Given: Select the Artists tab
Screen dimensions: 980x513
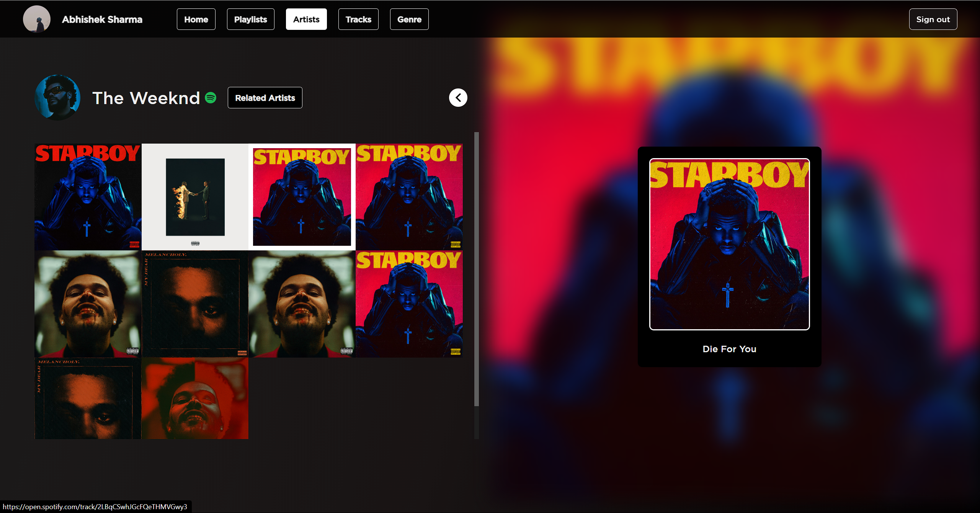Looking at the screenshot, I should click(306, 19).
